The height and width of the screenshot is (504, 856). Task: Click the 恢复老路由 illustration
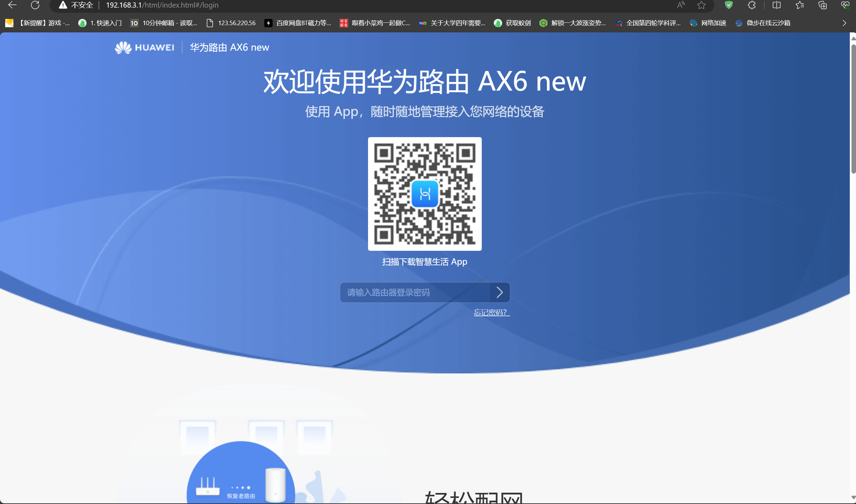[241, 473]
